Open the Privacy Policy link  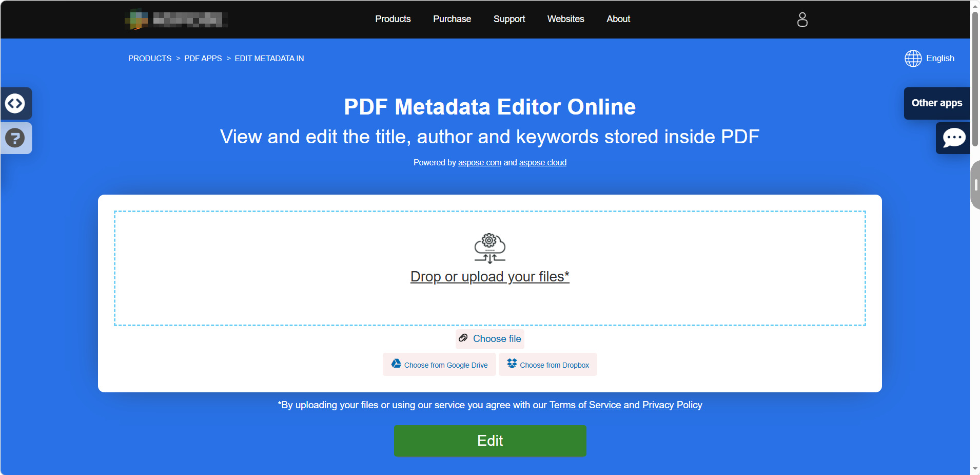coord(672,405)
